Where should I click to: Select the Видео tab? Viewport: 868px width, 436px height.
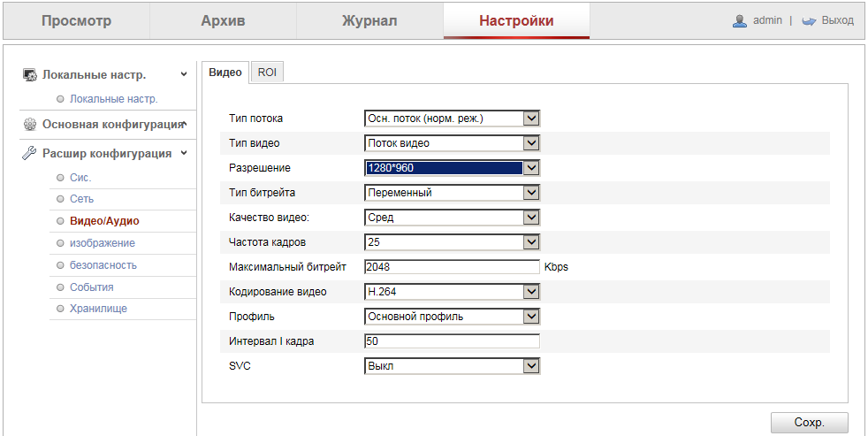(x=225, y=73)
